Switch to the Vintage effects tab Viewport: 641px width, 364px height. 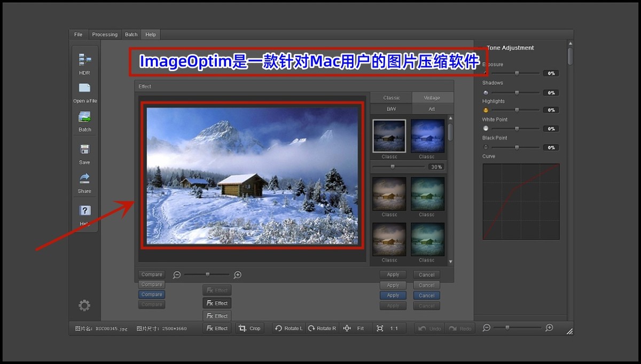coord(432,98)
